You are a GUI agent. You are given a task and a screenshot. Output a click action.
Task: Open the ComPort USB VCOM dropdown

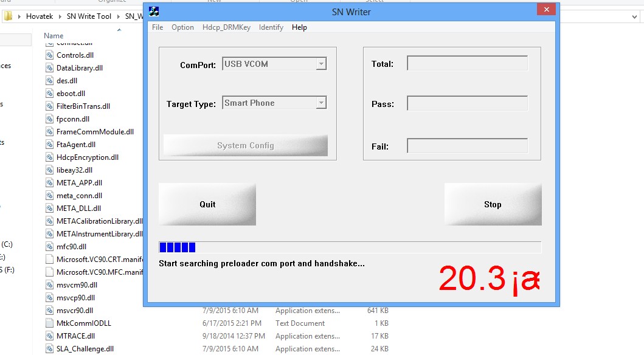[320, 63]
